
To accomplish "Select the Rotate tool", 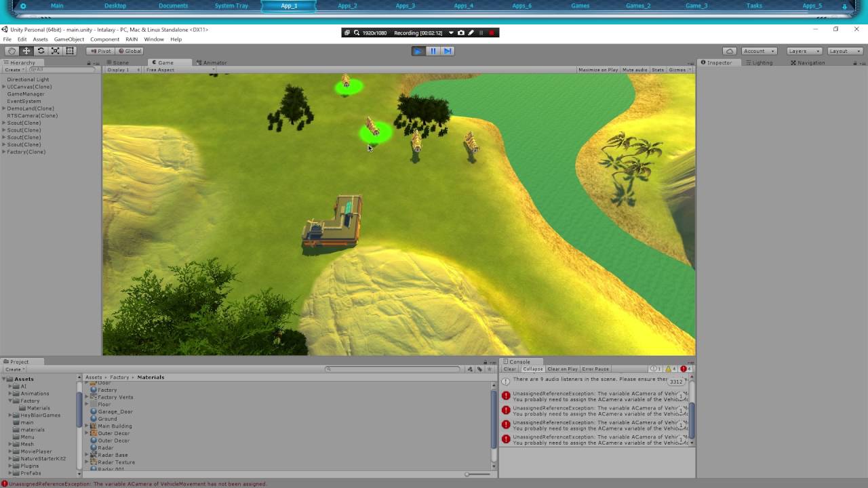I will pos(41,51).
